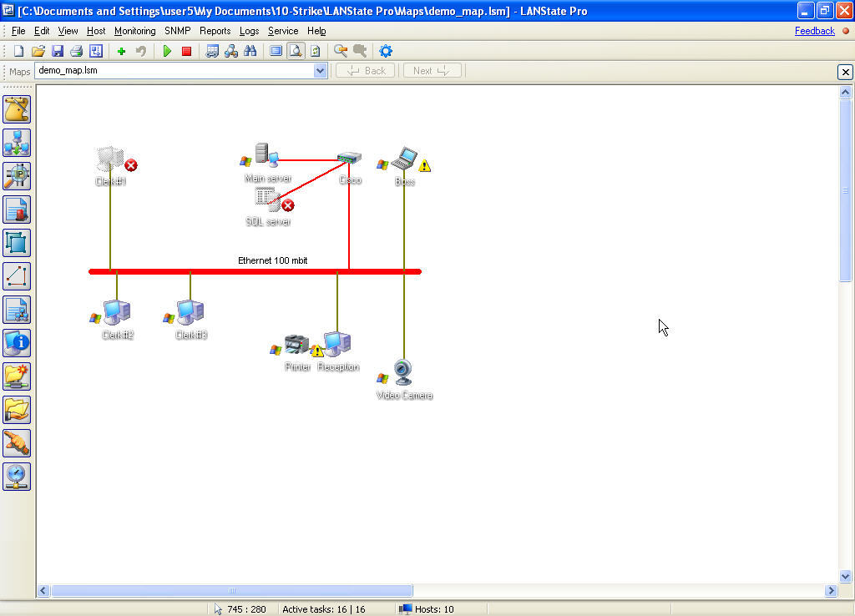Click the grey undo arrow icon
The image size is (855, 616).
point(140,51)
